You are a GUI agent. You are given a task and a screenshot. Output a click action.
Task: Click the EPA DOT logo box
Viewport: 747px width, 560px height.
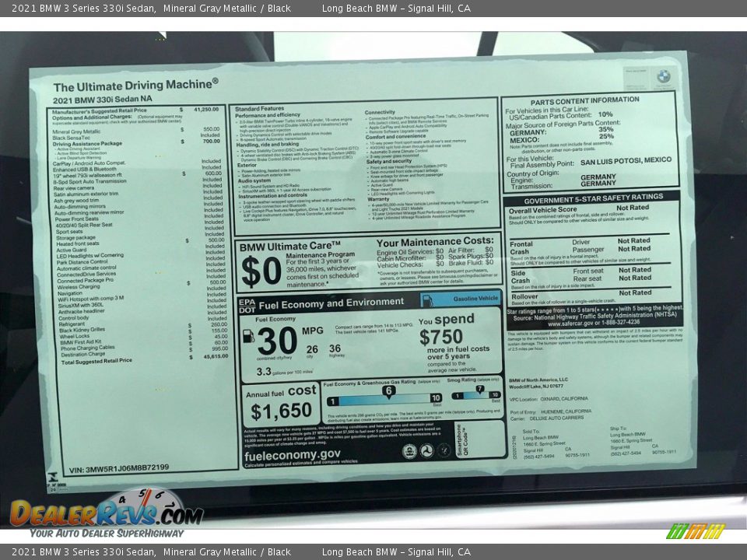247,306
